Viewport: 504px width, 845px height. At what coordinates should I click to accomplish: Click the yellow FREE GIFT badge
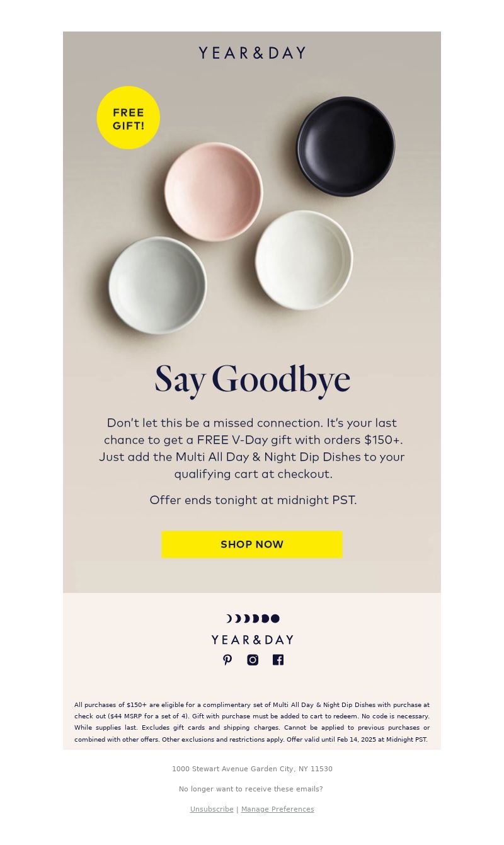click(x=129, y=118)
